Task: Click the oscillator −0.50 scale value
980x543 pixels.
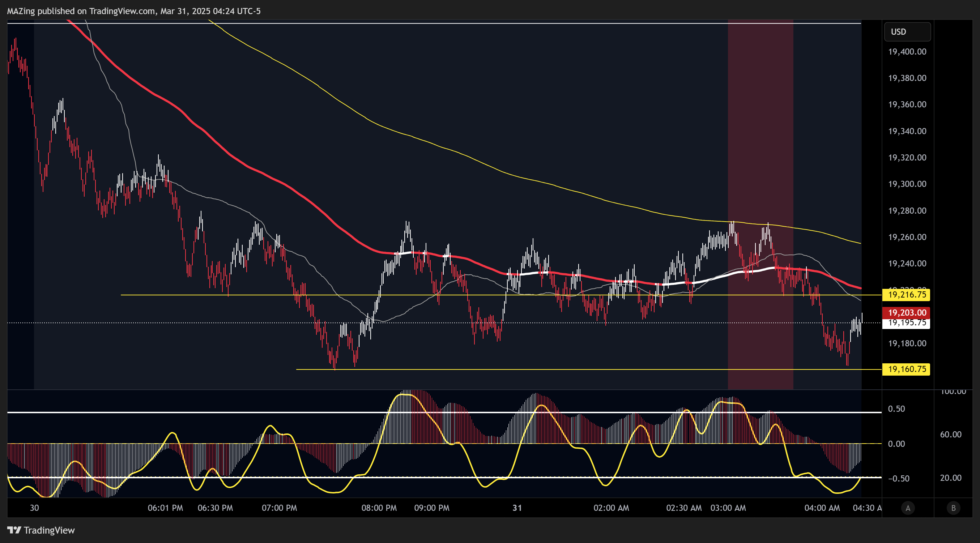Action: pyautogui.click(x=899, y=478)
